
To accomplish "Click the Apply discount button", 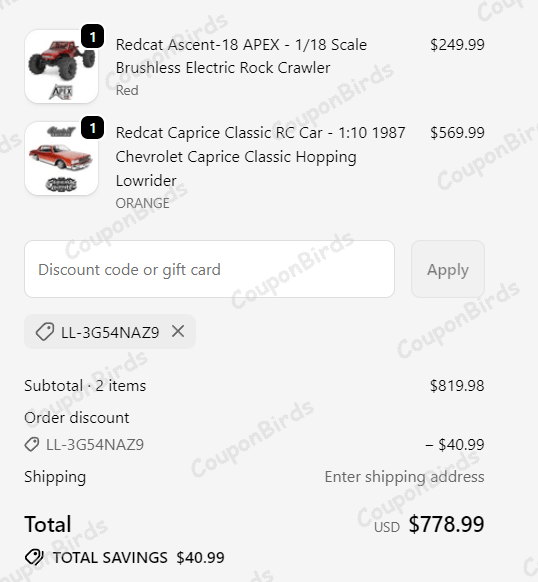I will (x=448, y=269).
